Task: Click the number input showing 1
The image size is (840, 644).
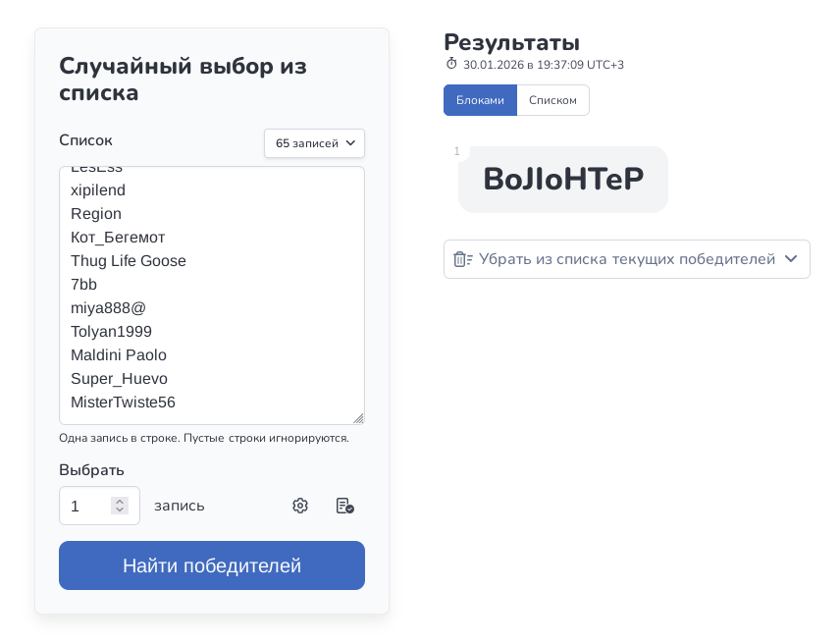Action: click(86, 507)
